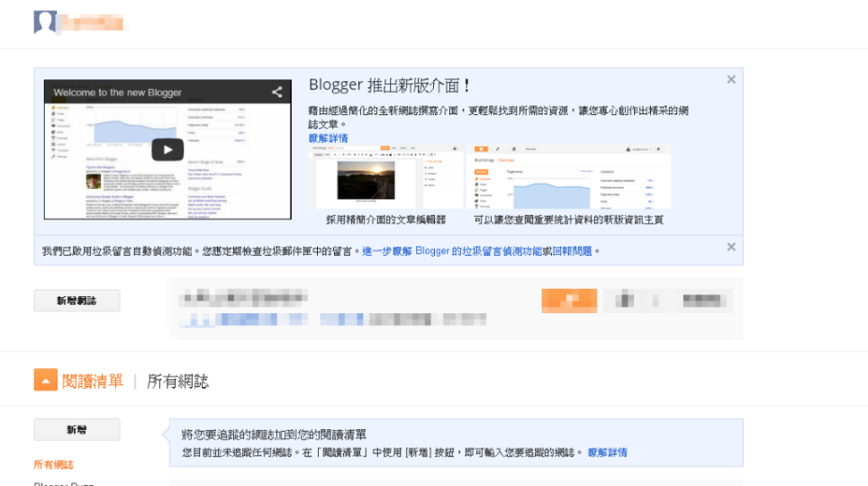Play the Welcome to the new Blogger video
This screenshot has width=868, height=486.
pyautogui.click(x=167, y=149)
